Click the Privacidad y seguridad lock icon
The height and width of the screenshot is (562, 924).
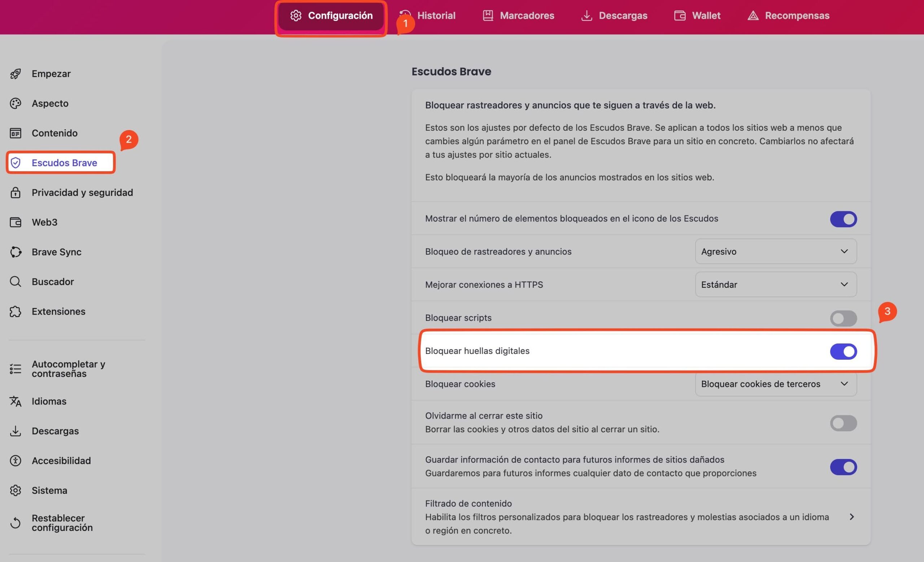pos(16,192)
